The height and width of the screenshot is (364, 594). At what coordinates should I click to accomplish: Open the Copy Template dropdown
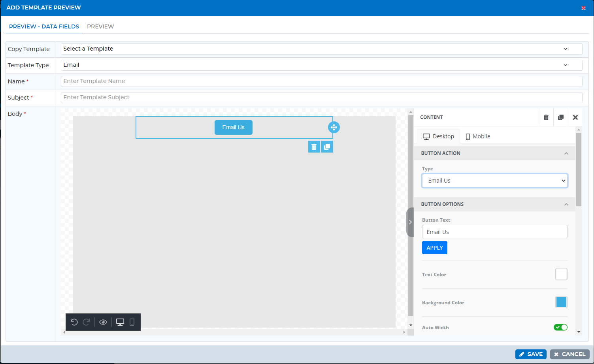pos(322,49)
